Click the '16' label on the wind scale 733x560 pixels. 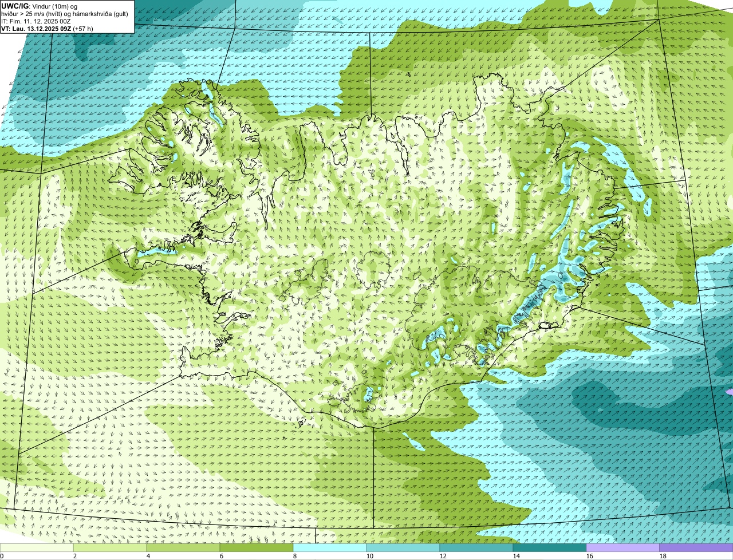(x=590, y=556)
